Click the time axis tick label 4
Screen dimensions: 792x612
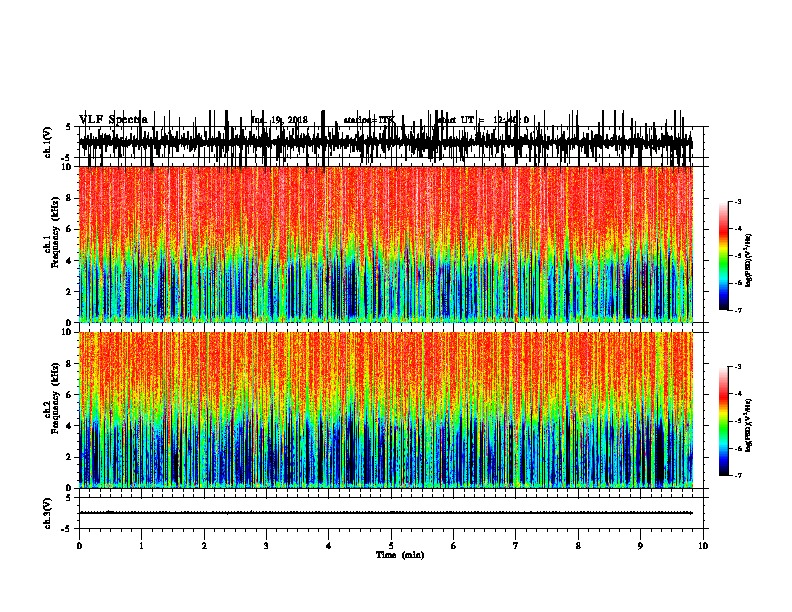tap(329, 546)
